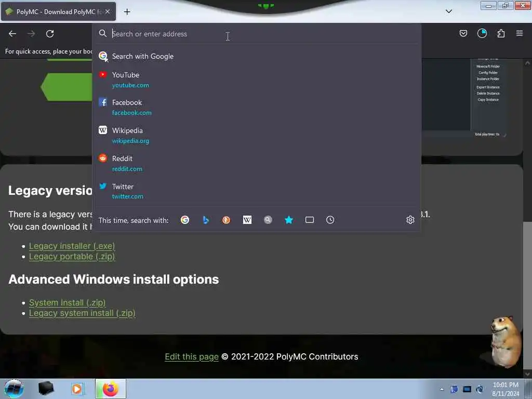Click the page vertical scrollbar thumb

click(x=527, y=295)
